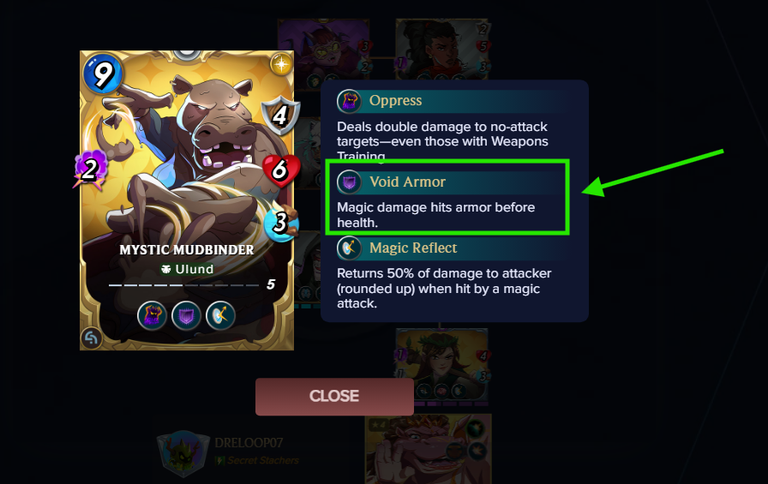Click the Magic Reflect ability title
This screenshot has height=484, width=768.
click(x=413, y=248)
